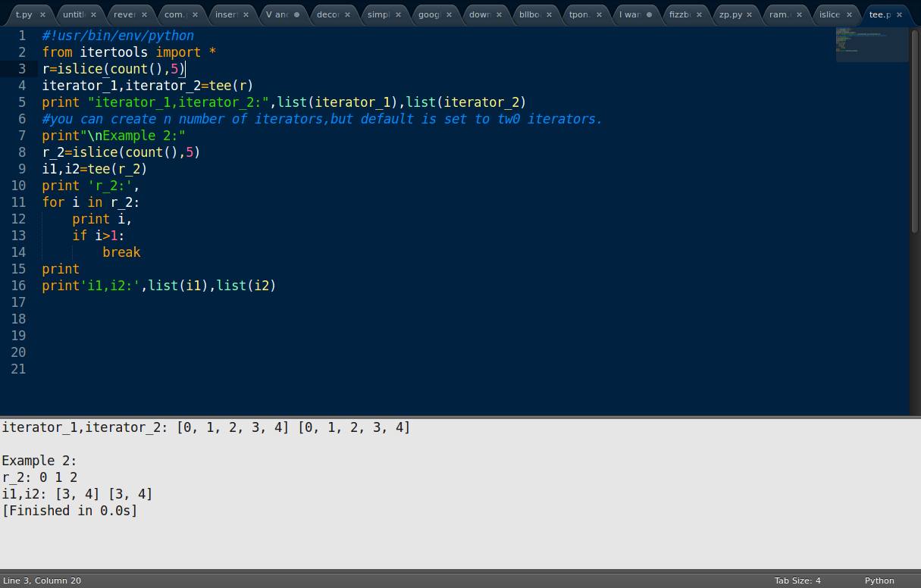Click 'for i in r_2:' line

[91, 202]
